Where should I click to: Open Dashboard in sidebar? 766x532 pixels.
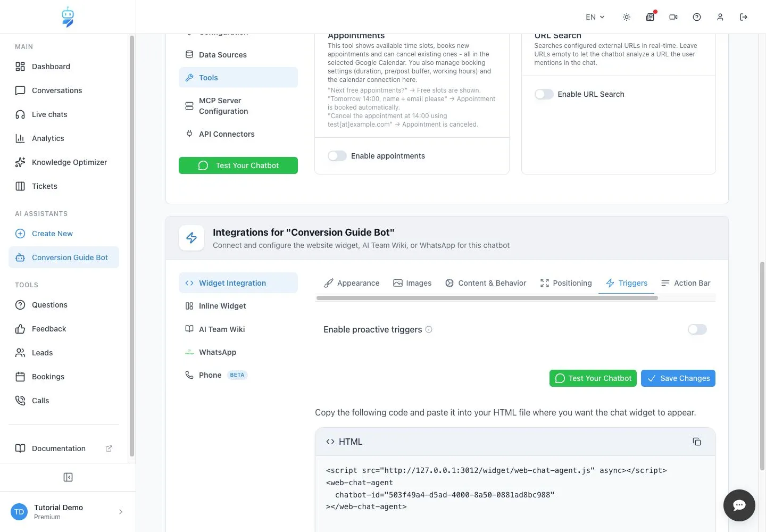[x=64, y=66]
